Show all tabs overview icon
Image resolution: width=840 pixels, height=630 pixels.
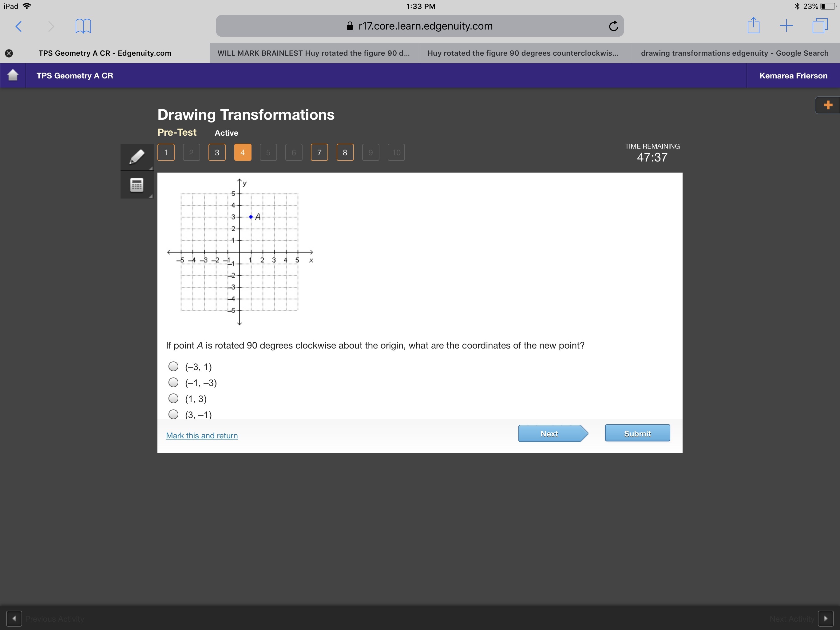coord(819,26)
